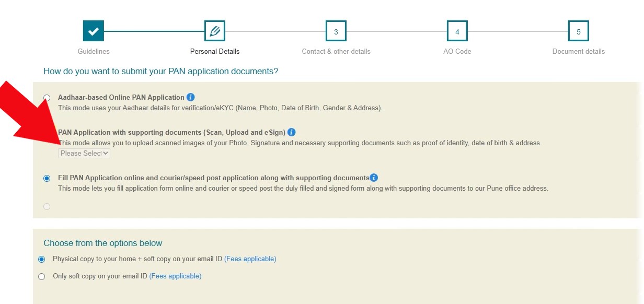
Task: Select the Personal Details pen icon
Action: coord(215,31)
